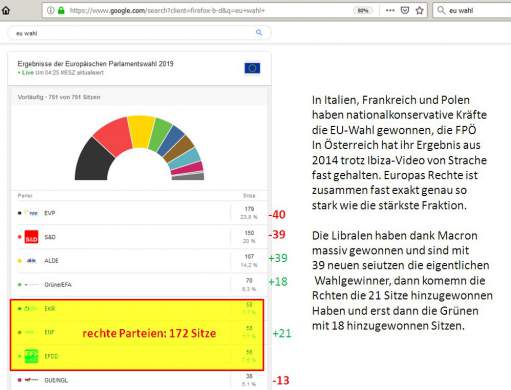
Task: Click the EU flag image
Action: (x=252, y=68)
